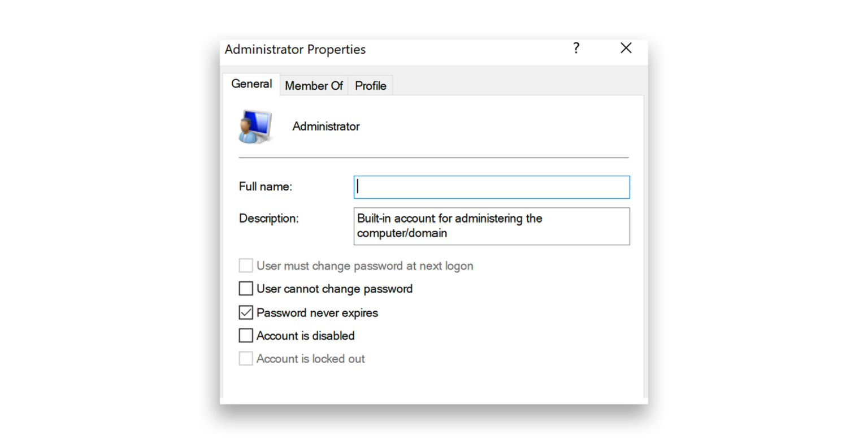Click the help question mark icon

tap(576, 49)
